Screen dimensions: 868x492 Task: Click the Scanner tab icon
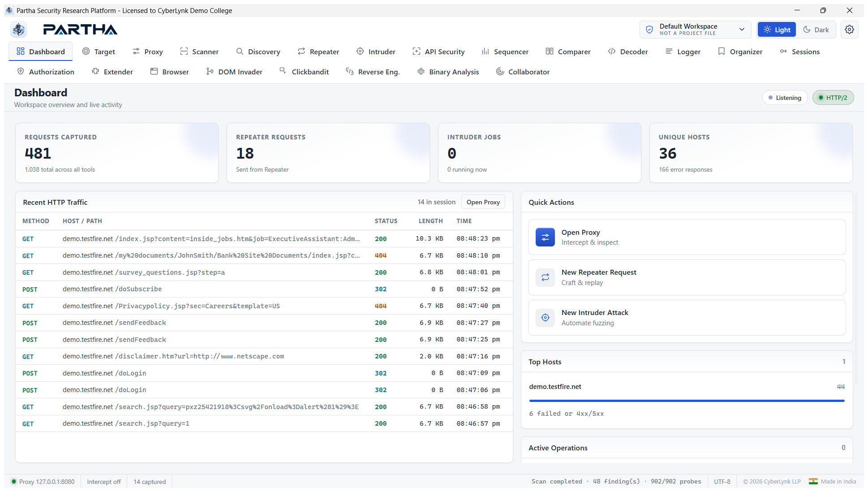(x=184, y=52)
